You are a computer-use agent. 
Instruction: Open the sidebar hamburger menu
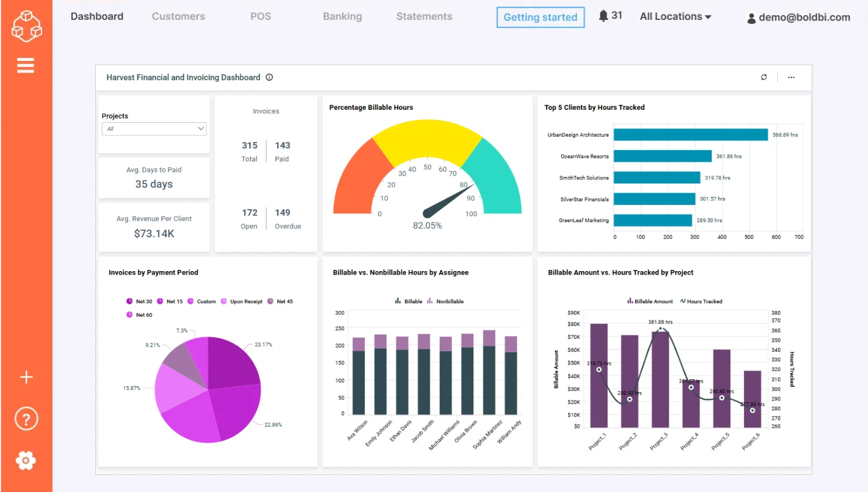pos(26,65)
